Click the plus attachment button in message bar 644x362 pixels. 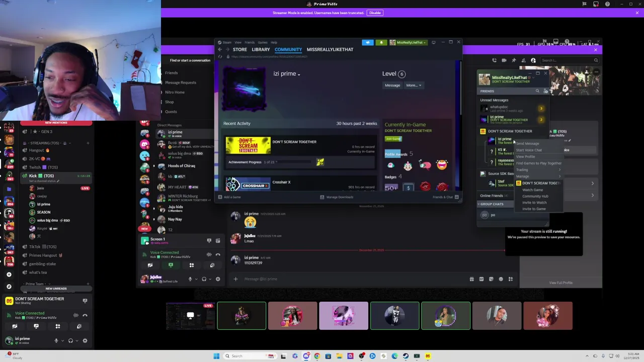point(235,279)
